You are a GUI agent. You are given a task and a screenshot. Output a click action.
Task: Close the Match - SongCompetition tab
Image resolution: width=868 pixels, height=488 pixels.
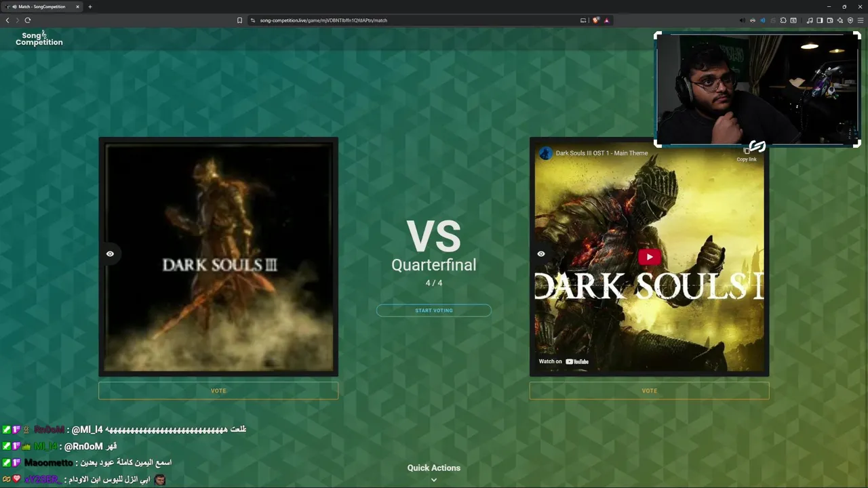coord(77,7)
